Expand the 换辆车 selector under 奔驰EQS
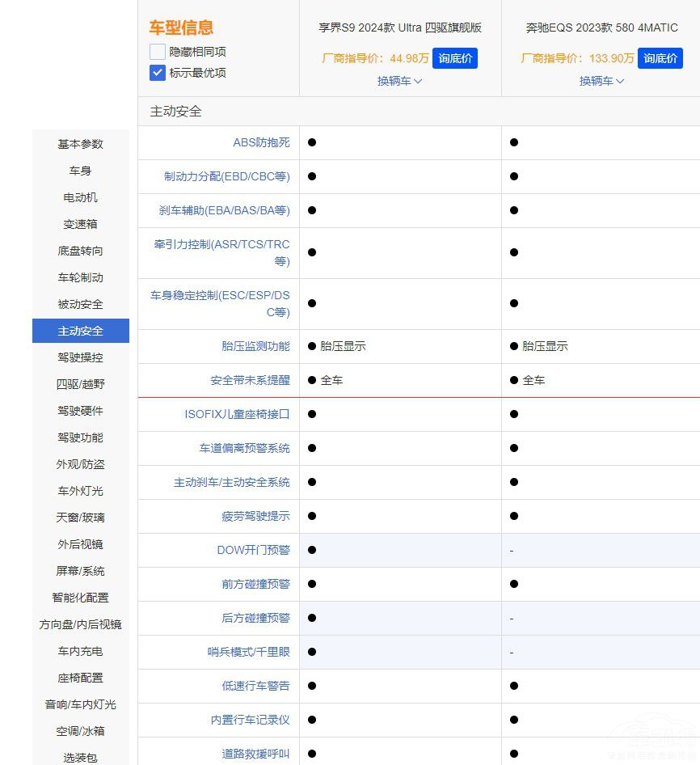Image resolution: width=700 pixels, height=765 pixels. [x=601, y=81]
